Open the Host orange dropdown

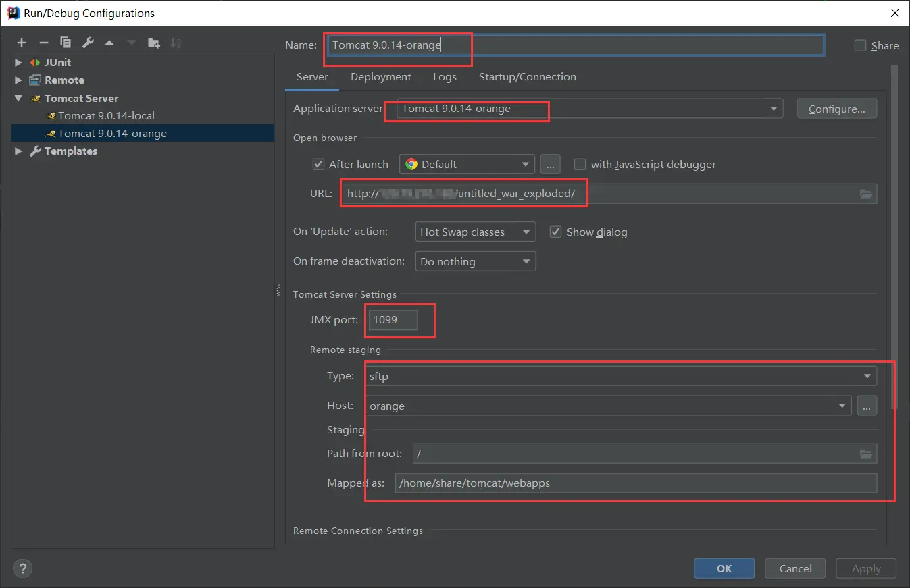point(609,406)
